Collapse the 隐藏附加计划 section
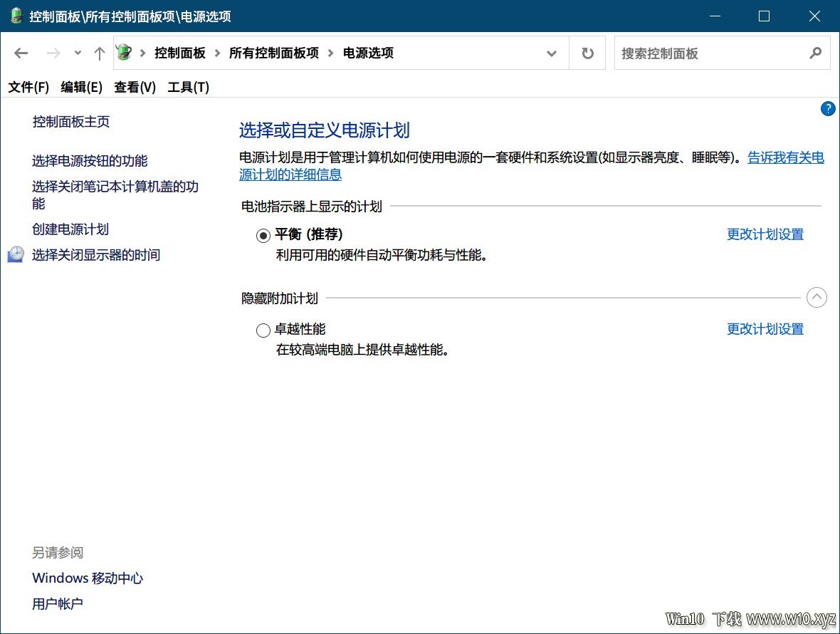This screenshot has width=840, height=634. [817, 298]
